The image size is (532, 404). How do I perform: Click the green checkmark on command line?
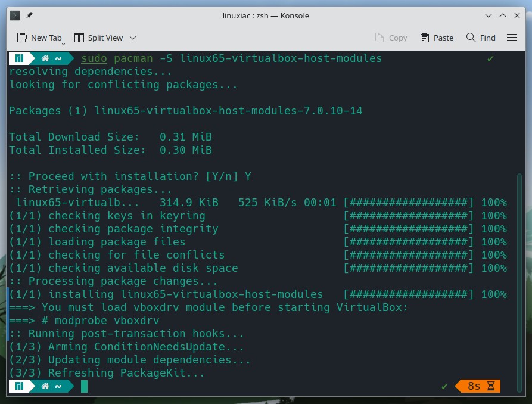pyautogui.click(x=490, y=59)
